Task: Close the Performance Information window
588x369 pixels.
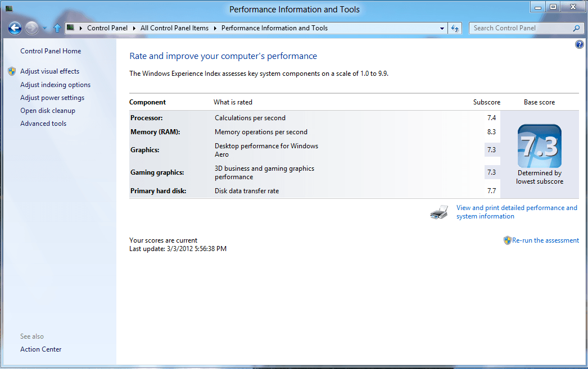Action: click(573, 7)
